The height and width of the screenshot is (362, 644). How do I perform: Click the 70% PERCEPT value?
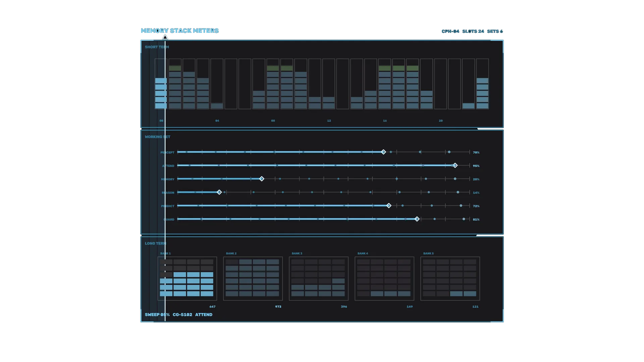(476, 153)
